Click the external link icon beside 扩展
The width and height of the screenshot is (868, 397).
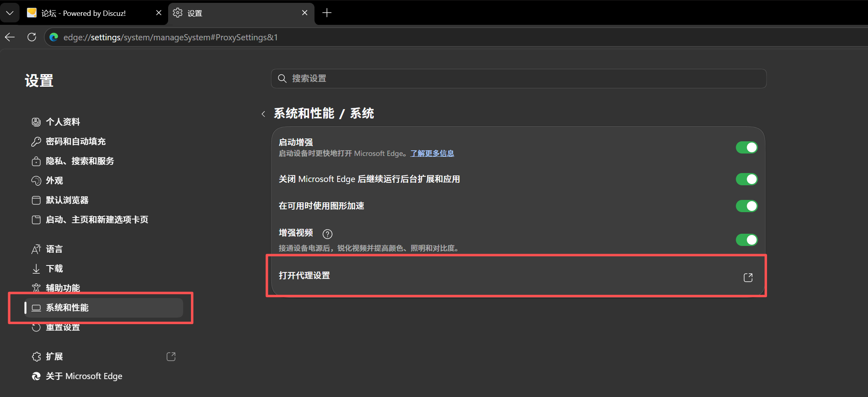coord(171,356)
